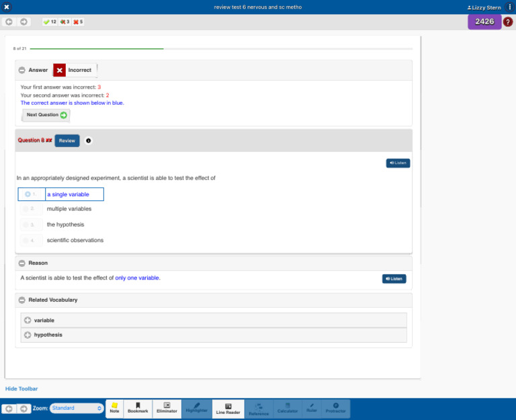
Task: Show the 5 incorrect answers count
Action: [78, 22]
